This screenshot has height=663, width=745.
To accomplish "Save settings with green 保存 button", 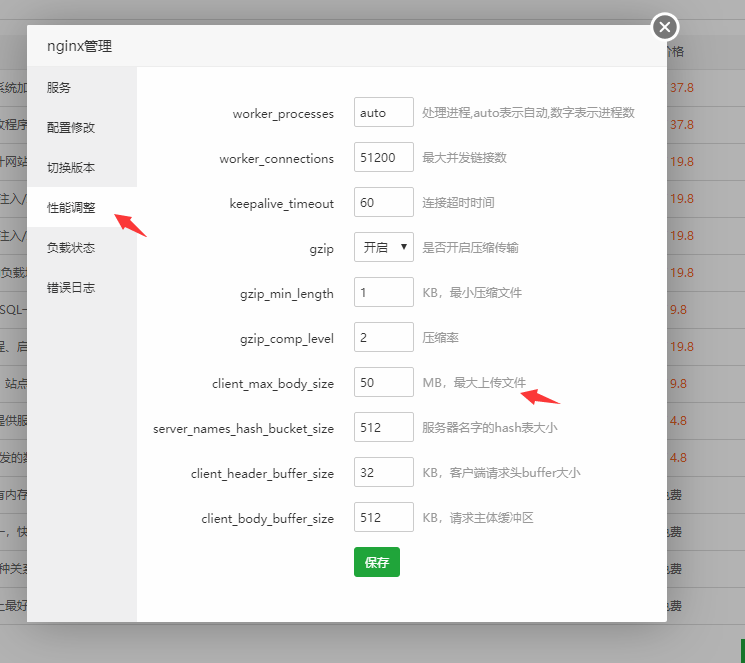I will click(x=377, y=562).
